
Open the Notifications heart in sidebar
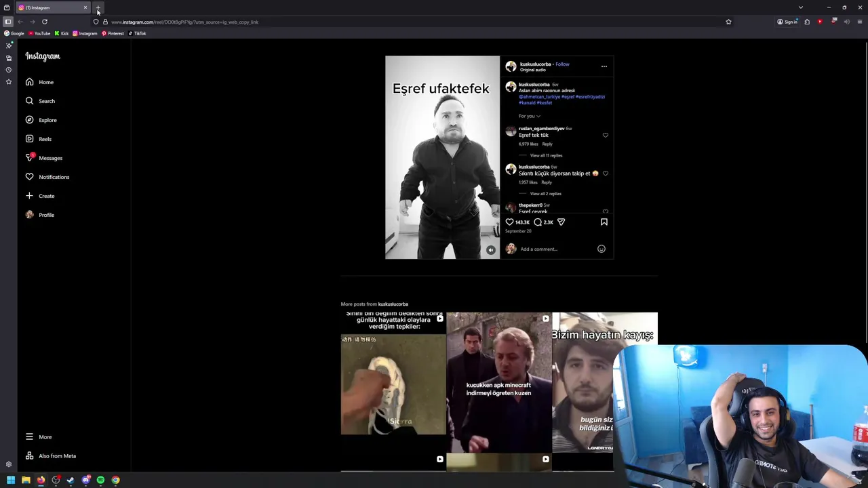pos(47,177)
